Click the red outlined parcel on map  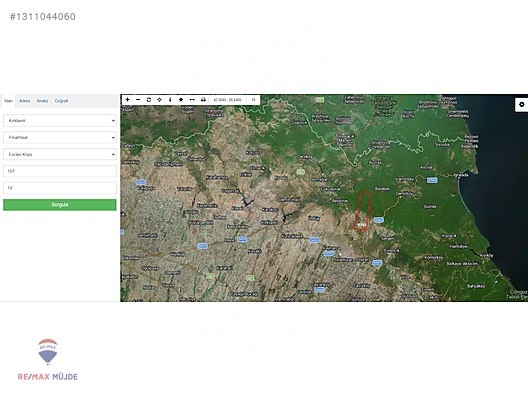(363, 211)
